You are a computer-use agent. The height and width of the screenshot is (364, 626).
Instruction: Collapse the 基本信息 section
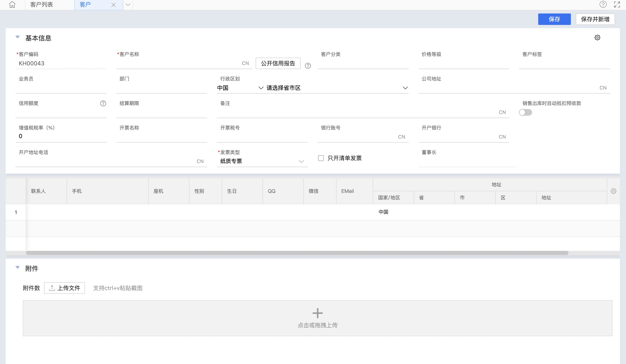18,37
